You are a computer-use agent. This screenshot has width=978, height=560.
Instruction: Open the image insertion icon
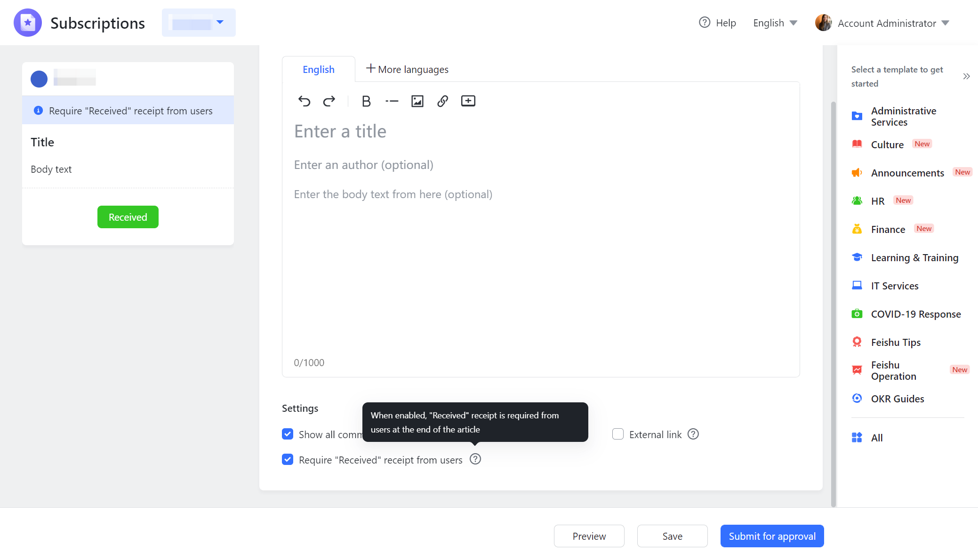417,101
